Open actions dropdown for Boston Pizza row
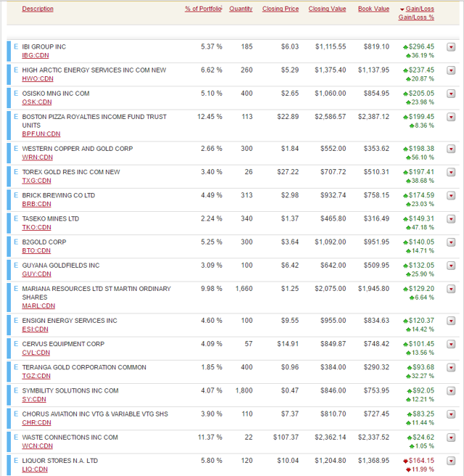Image resolution: width=464 pixels, height=476 pixels. [x=451, y=118]
